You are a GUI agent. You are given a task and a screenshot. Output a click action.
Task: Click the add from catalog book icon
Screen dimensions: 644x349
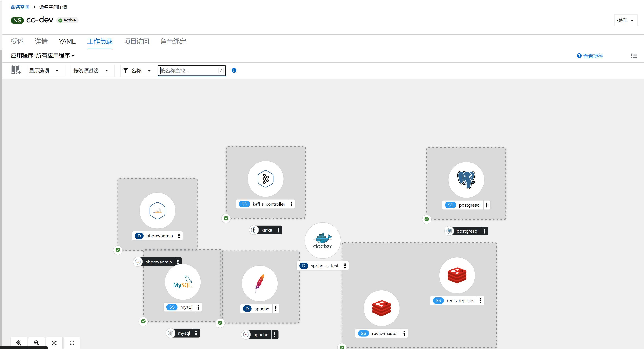15,70
